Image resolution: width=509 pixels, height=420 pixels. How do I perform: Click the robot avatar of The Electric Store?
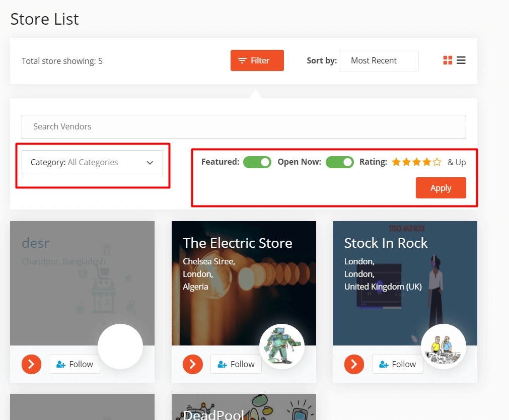(282, 346)
